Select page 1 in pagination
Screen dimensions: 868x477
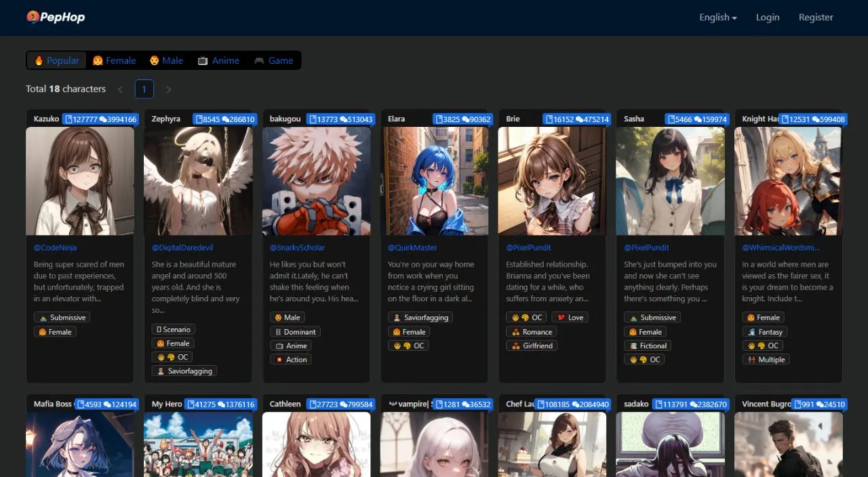[144, 89]
